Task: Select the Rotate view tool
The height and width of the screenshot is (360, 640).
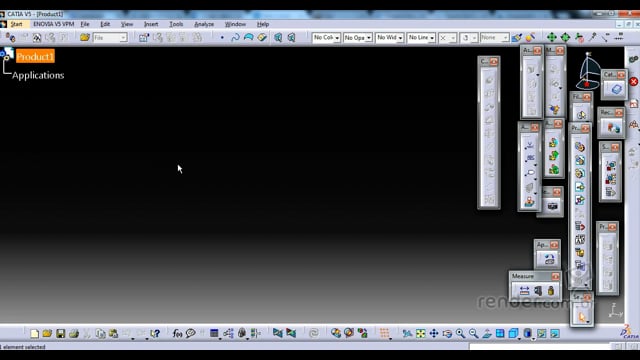Action: (x=447, y=333)
